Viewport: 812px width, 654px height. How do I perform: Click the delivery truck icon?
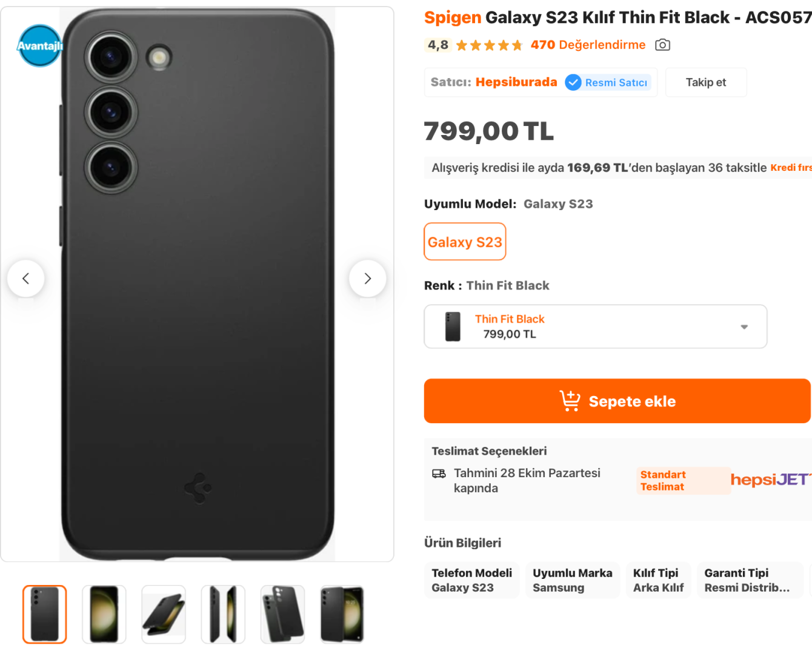click(x=439, y=474)
